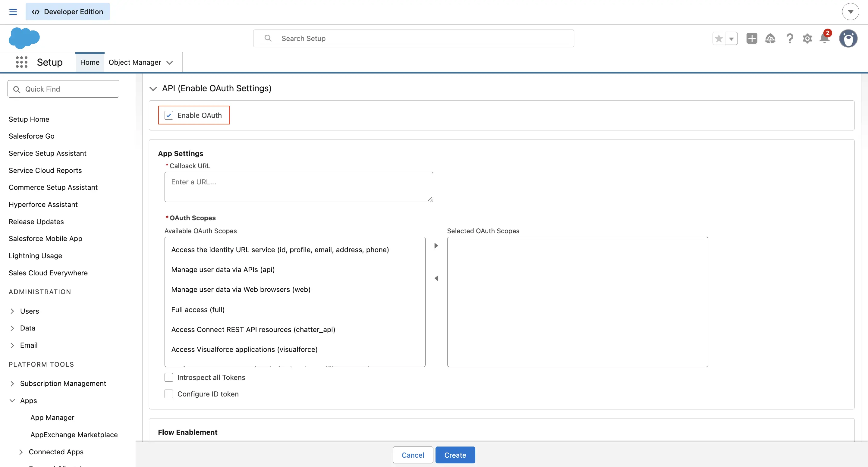Disable the Enable OAuth checkbox

pyautogui.click(x=169, y=115)
